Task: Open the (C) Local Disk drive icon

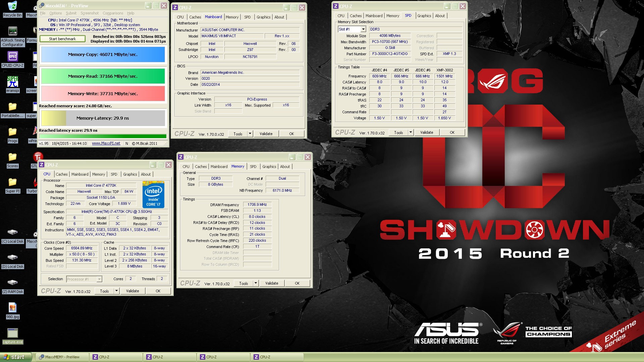Action: [x=12, y=235]
